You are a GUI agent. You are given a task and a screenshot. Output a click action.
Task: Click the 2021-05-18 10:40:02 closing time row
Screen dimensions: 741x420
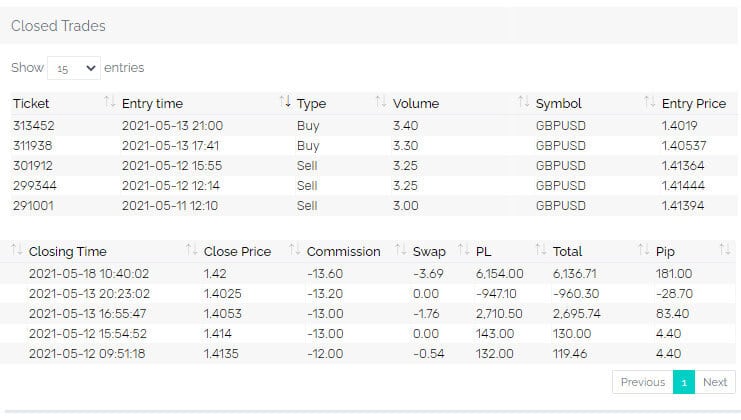tap(89, 273)
